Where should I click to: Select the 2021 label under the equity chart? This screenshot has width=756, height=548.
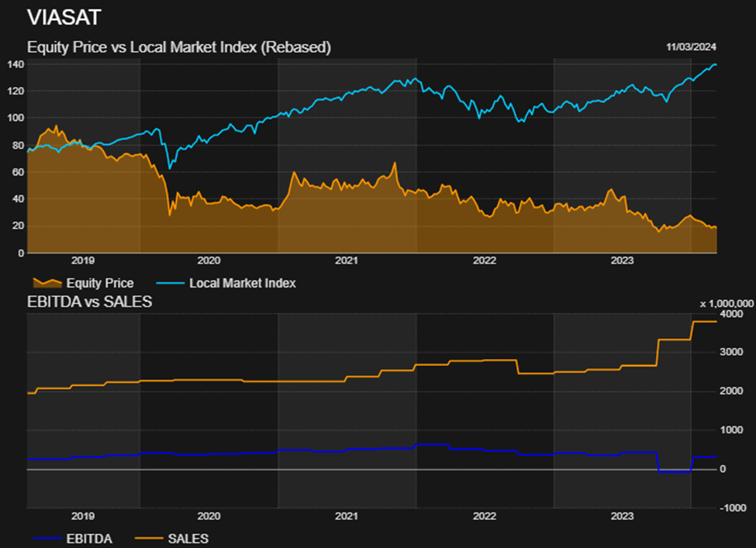point(347,260)
